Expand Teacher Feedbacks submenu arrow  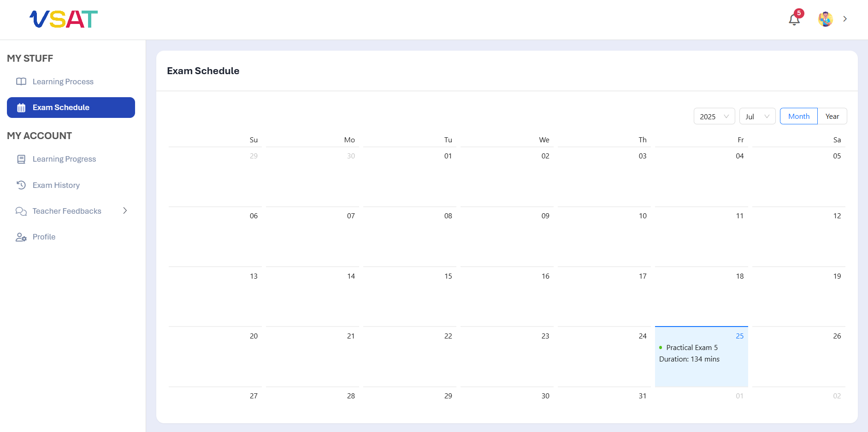coord(125,210)
